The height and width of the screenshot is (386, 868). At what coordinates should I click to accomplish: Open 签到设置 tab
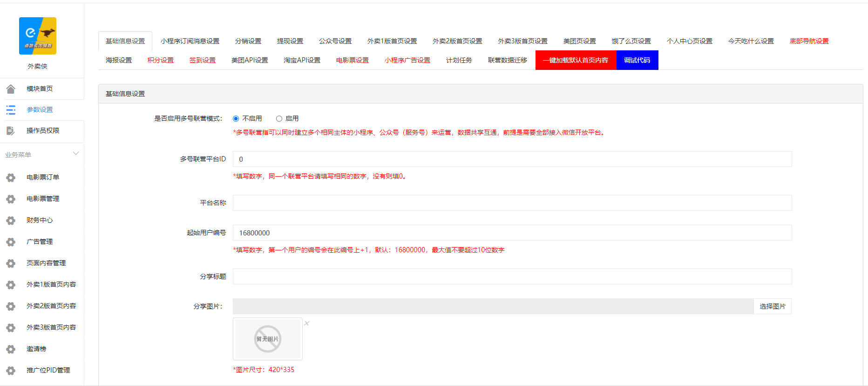[x=203, y=60]
